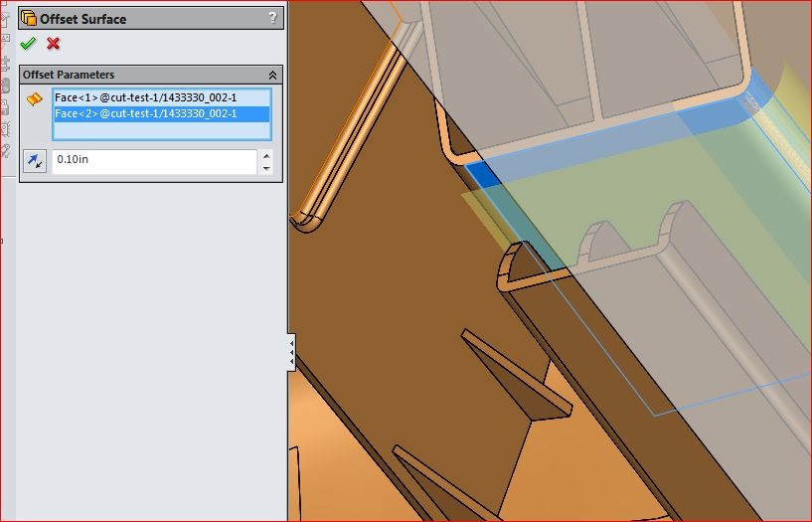This screenshot has height=522, width=812.
Task: Select Face<2>@cut-test-1 list entry
Action: click(x=162, y=113)
